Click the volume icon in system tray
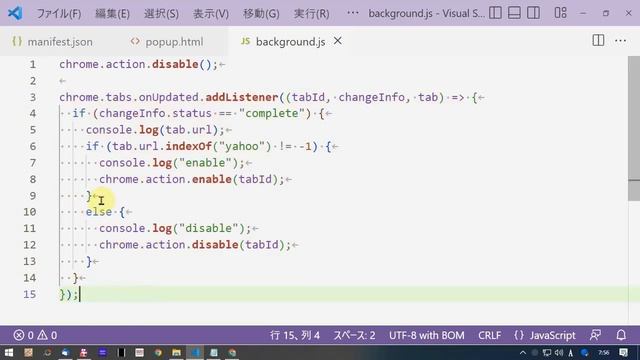This screenshot has width=640, height=360. [x=558, y=353]
